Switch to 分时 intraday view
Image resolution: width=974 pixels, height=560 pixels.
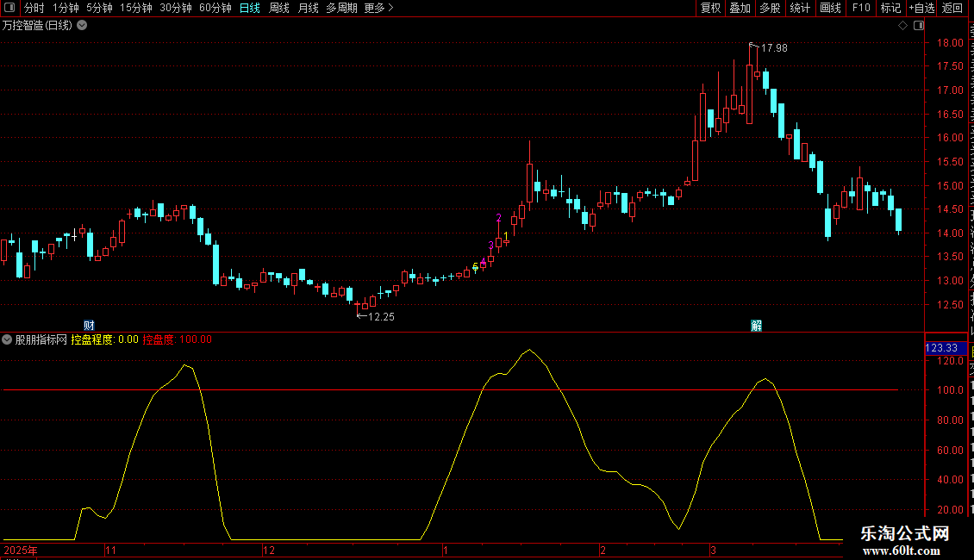pos(34,8)
